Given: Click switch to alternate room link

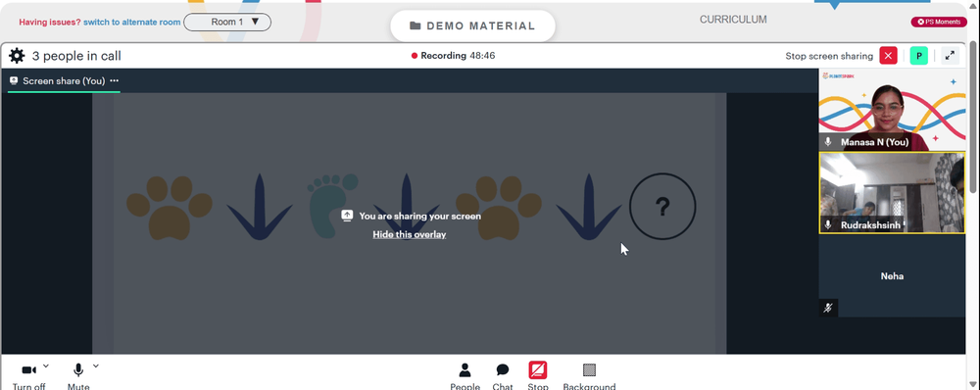Looking at the screenshot, I should 132,22.
